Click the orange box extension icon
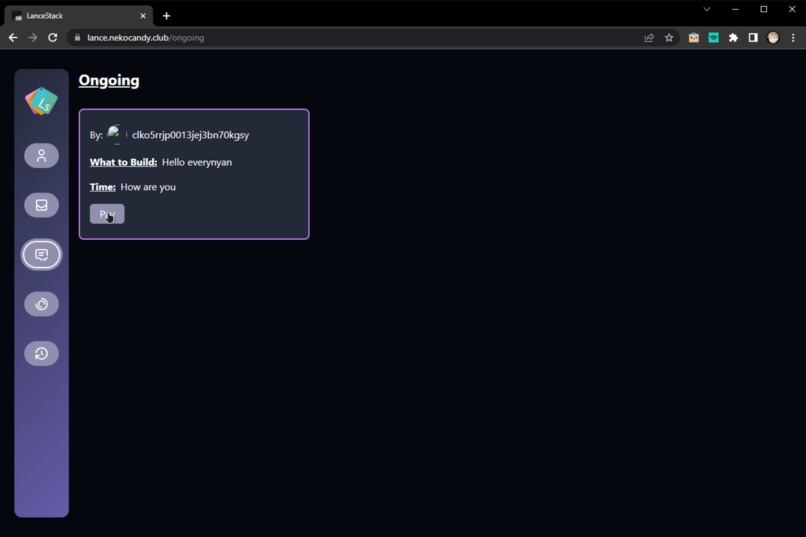 [694, 38]
